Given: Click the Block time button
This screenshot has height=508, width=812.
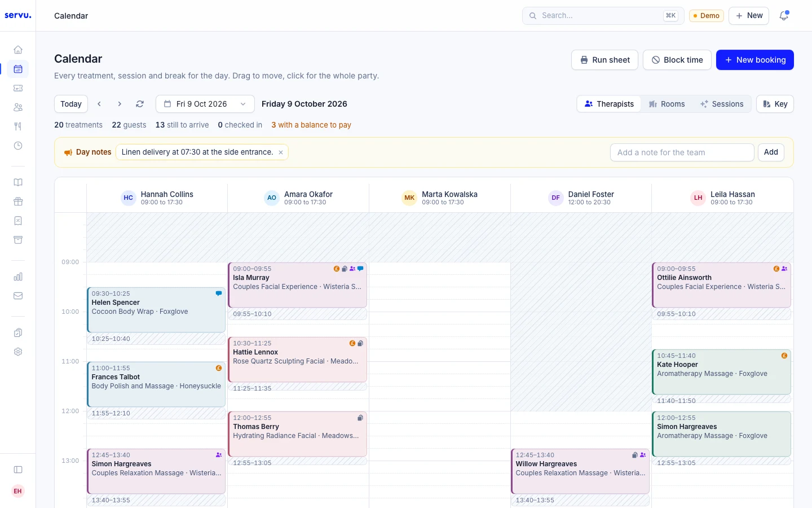Looking at the screenshot, I should [677, 60].
